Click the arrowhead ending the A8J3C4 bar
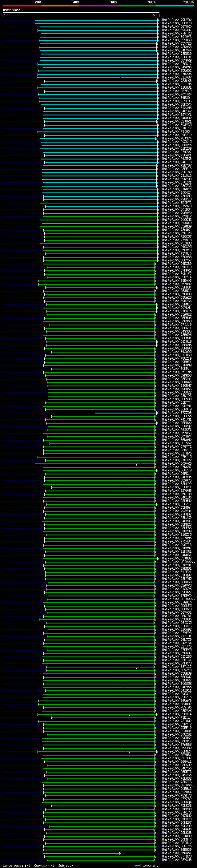Viewport: 197px width, 868px height. coord(156,138)
